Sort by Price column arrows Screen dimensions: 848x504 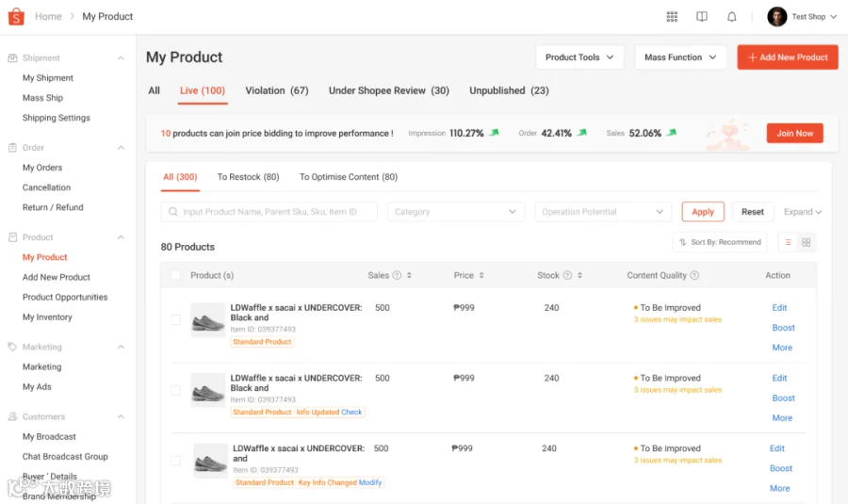pos(481,275)
